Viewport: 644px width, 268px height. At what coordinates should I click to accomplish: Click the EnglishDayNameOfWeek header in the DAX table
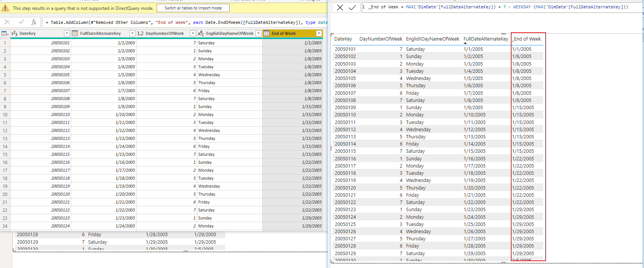(x=432, y=39)
